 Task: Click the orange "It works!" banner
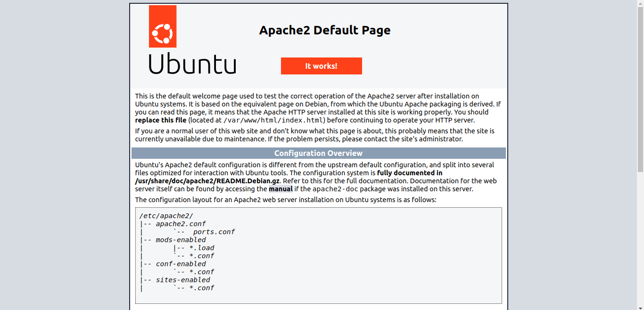(322, 66)
